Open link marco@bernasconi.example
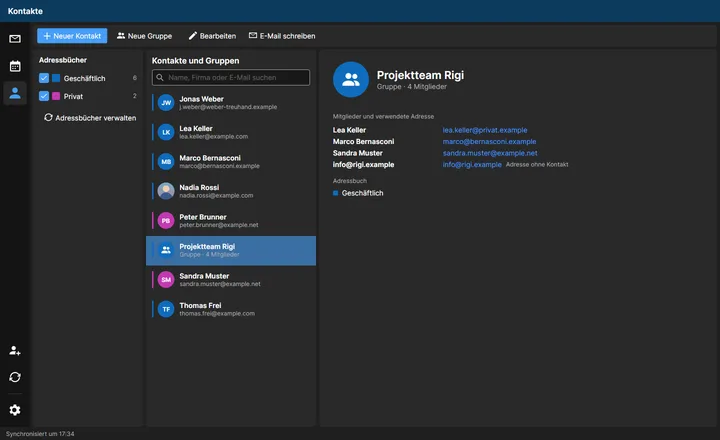The height and width of the screenshot is (440, 720). tap(489, 141)
